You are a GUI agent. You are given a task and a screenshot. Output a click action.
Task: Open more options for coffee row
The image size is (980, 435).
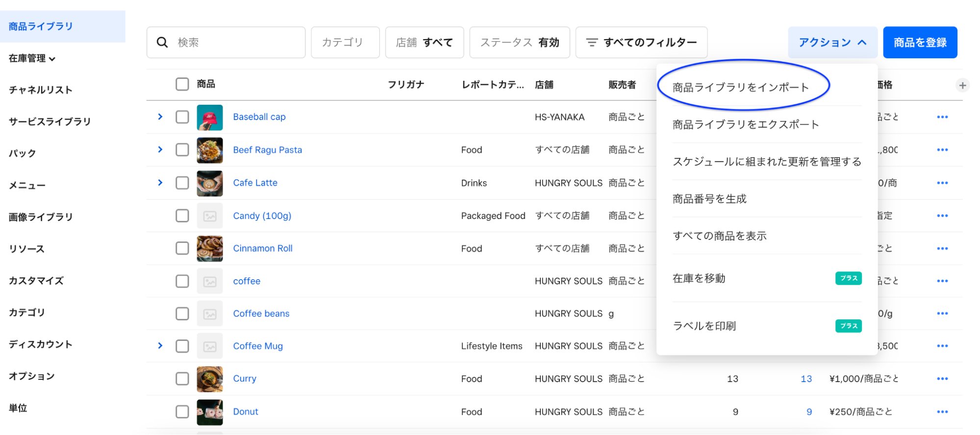[942, 281]
